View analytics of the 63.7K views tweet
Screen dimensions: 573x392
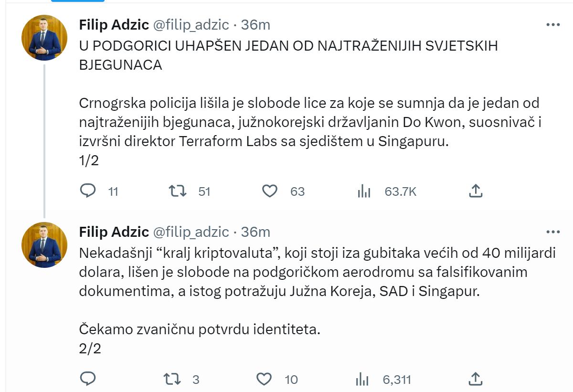(x=364, y=191)
